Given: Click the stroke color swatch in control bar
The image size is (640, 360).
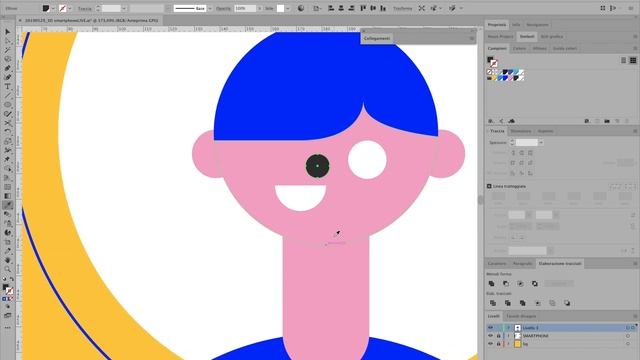Looking at the screenshot, I should (63, 8).
